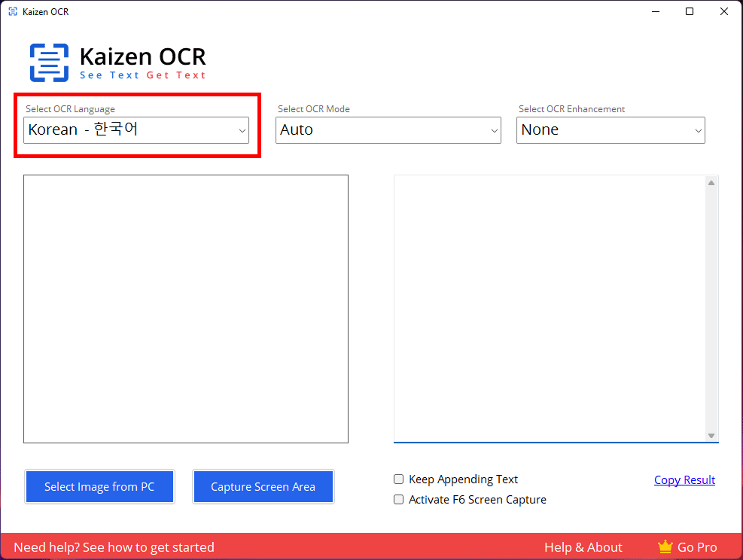The image size is (743, 560).
Task: Close the Kaizen OCR window
Action: pyautogui.click(x=723, y=12)
